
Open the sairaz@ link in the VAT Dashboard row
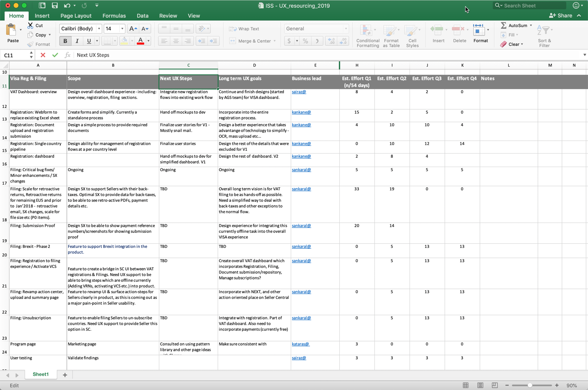299,92
